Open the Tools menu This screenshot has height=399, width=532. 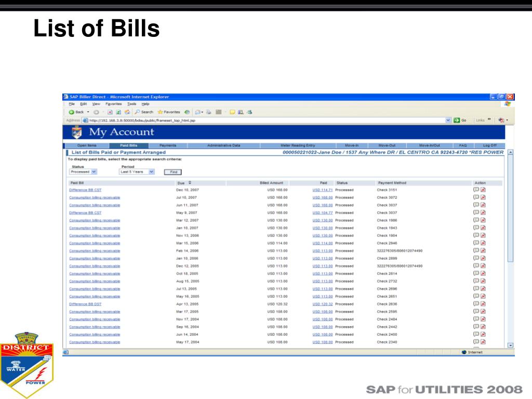coord(131,104)
